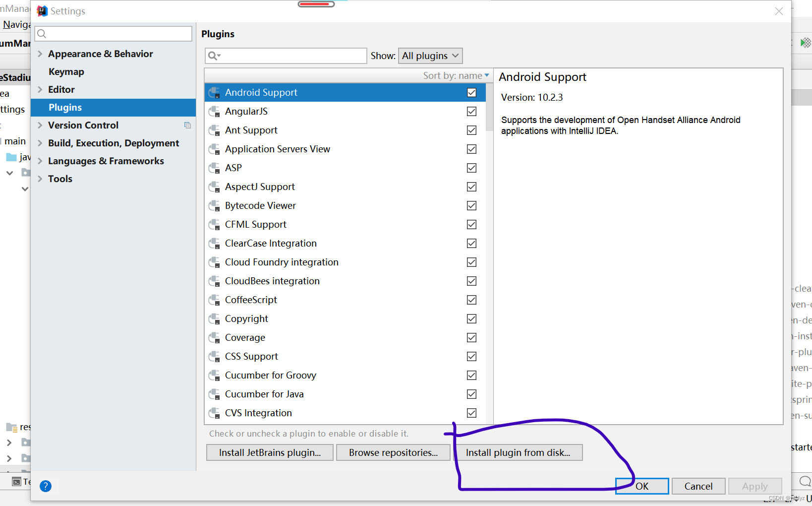Click the Cancel button
The height and width of the screenshot is (506, 812).
point(698,486)
